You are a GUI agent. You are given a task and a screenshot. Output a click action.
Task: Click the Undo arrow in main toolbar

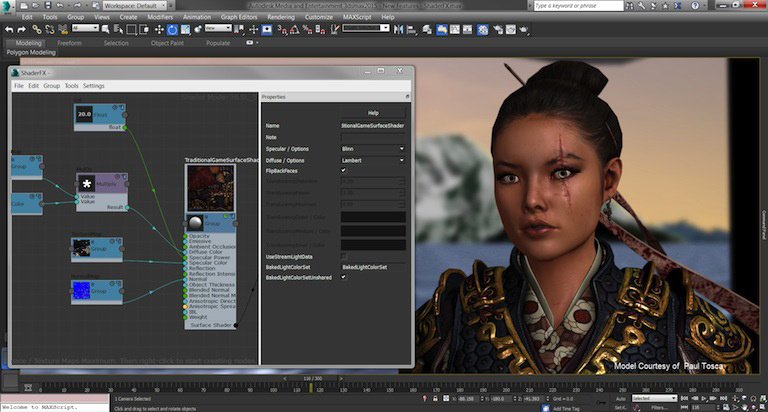point(9,29)
